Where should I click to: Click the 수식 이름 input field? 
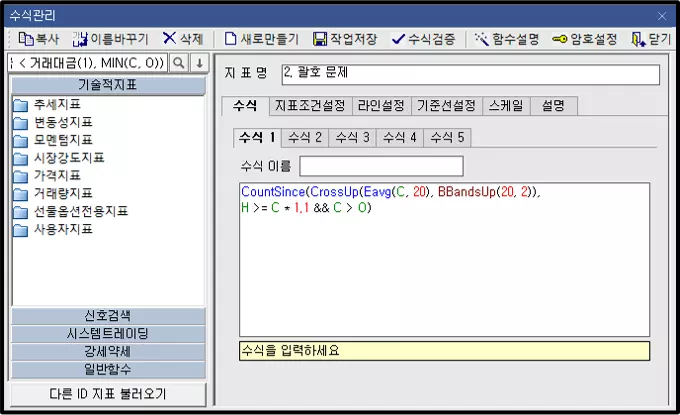(x=381, y=166)
